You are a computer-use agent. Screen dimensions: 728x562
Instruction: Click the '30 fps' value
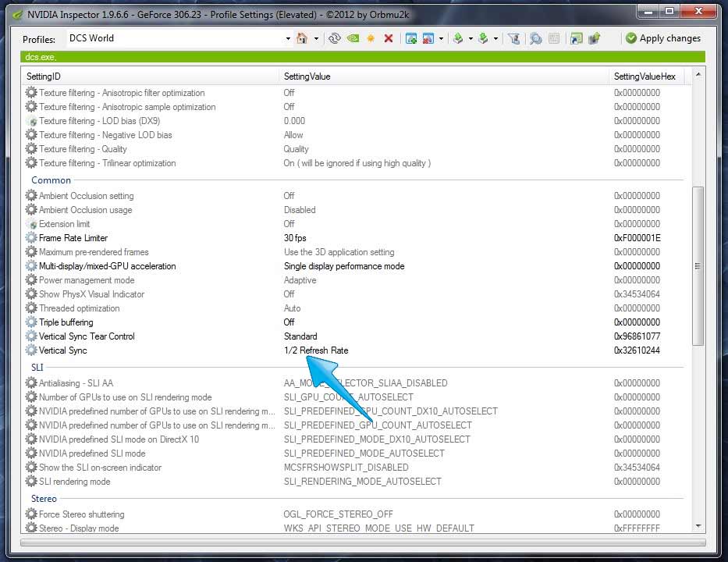[295, 238]
